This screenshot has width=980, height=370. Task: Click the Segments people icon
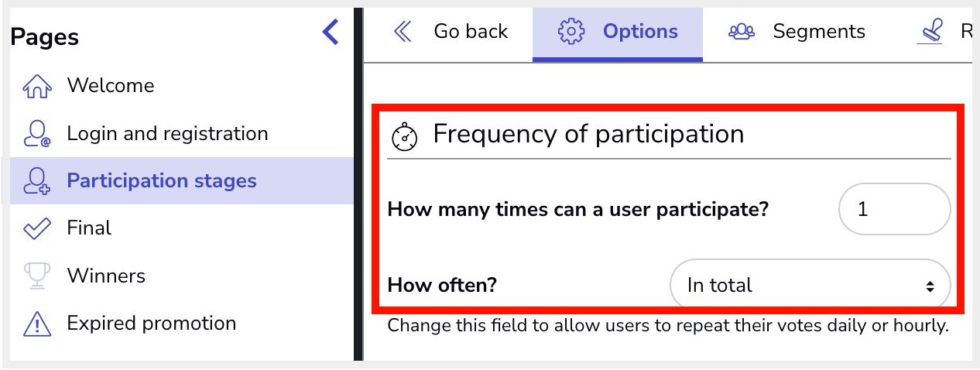click(x=742, y=32)
